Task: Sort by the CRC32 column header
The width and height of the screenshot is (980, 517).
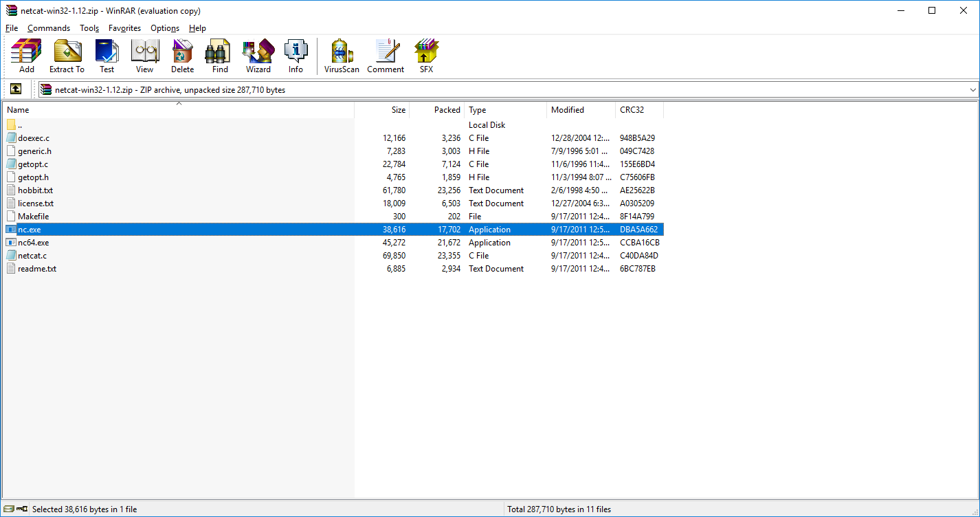Action: (x=640, y=110)
